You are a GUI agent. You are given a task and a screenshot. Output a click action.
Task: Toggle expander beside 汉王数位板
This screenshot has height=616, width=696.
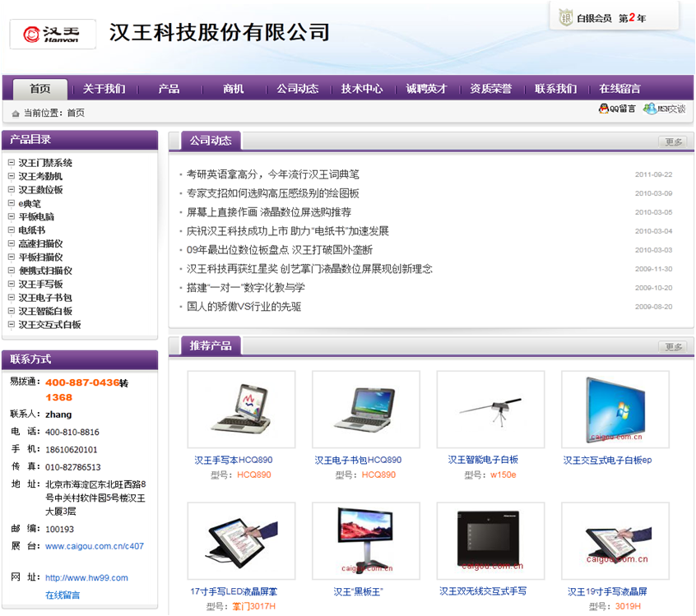(12, 189)
